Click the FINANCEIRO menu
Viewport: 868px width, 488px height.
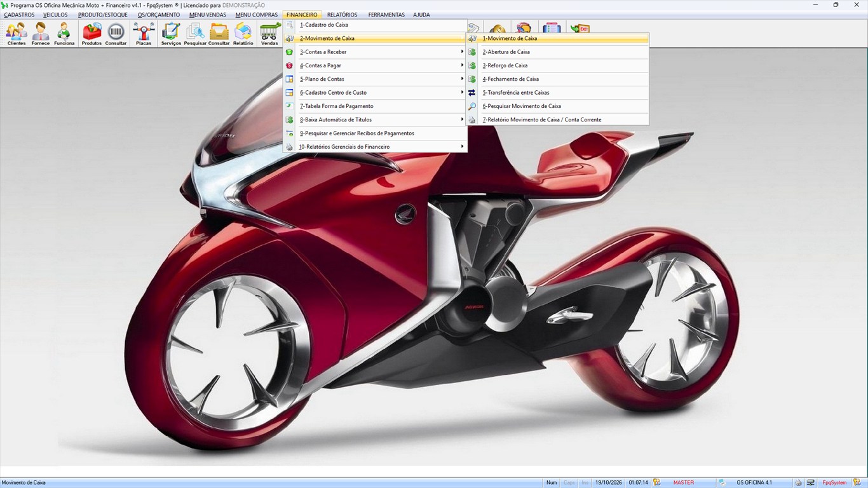tap(302, 15)
